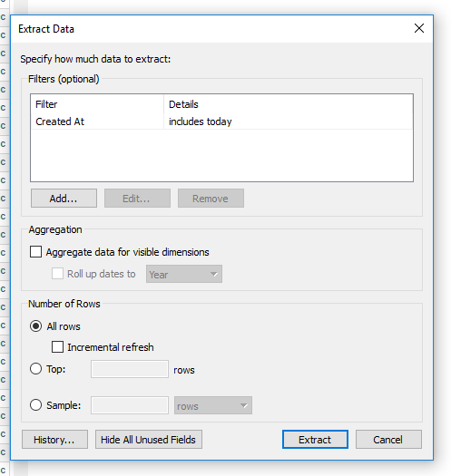Enable Aggregate data for visible dimensions
This screenshot has height=476, width=451.
[36, 252]
